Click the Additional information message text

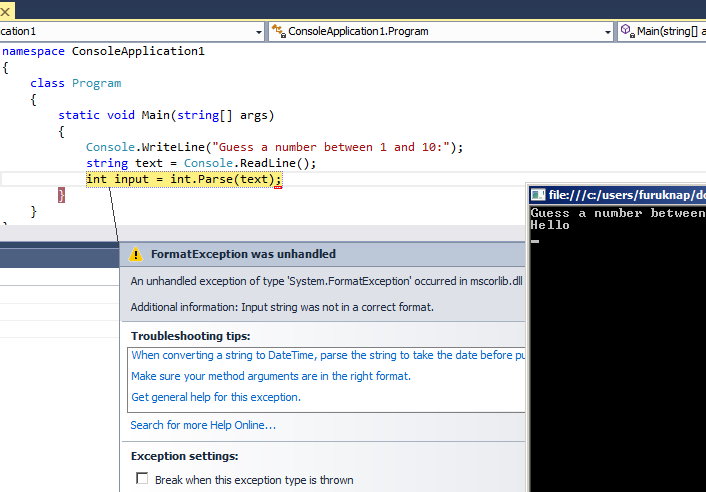[x=282, y=307]
